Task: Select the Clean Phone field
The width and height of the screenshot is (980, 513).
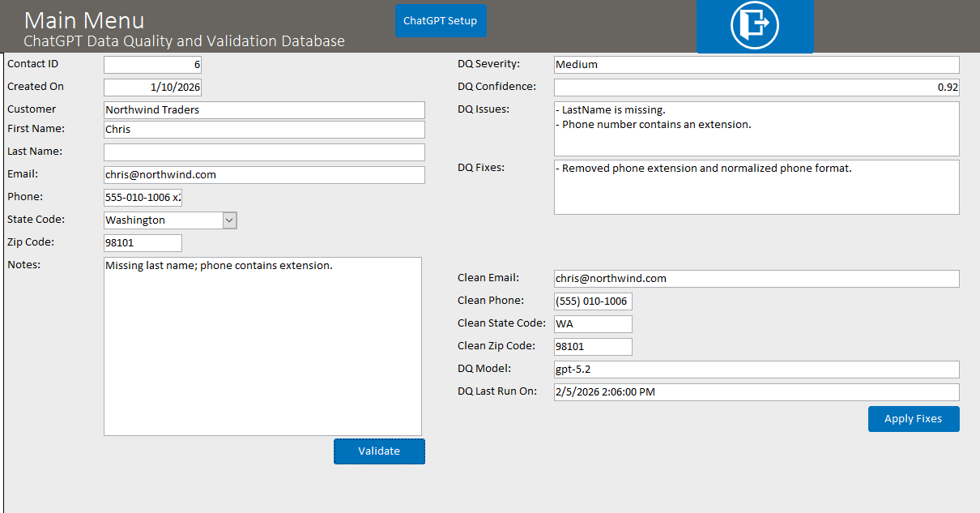Action: 593,301
